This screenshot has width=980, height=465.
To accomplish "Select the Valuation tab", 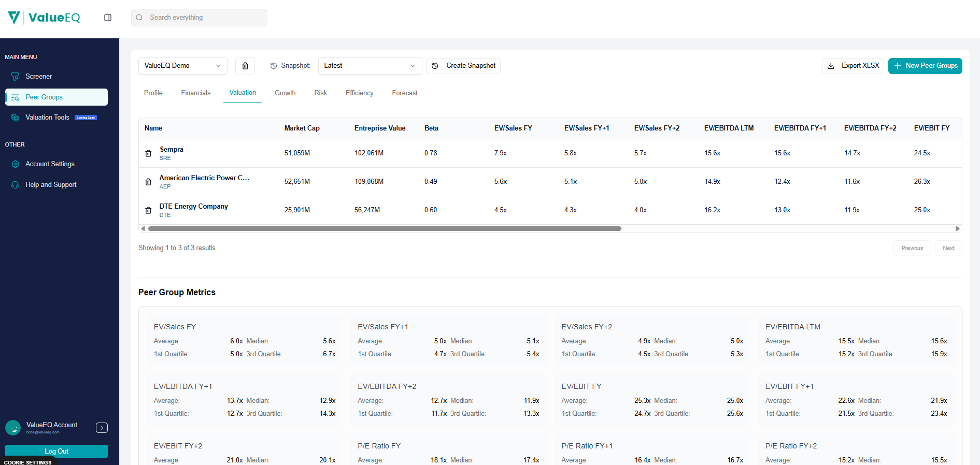I will pos(243,93).
